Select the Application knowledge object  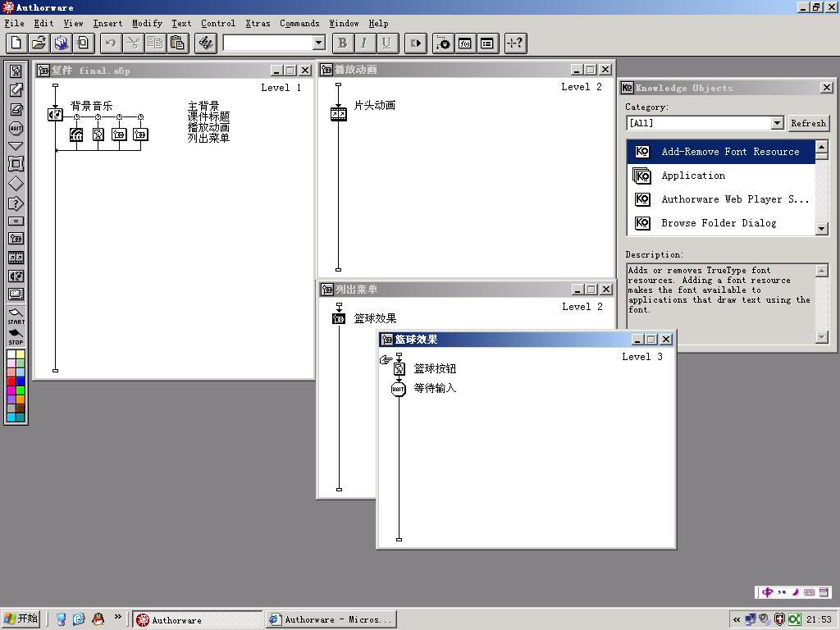(x=720, y=176)
